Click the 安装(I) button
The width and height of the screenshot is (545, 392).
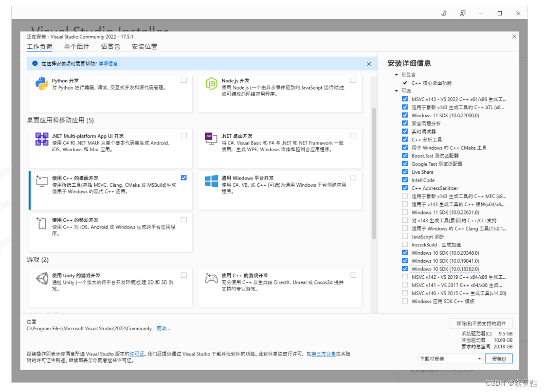pos(499,359)
